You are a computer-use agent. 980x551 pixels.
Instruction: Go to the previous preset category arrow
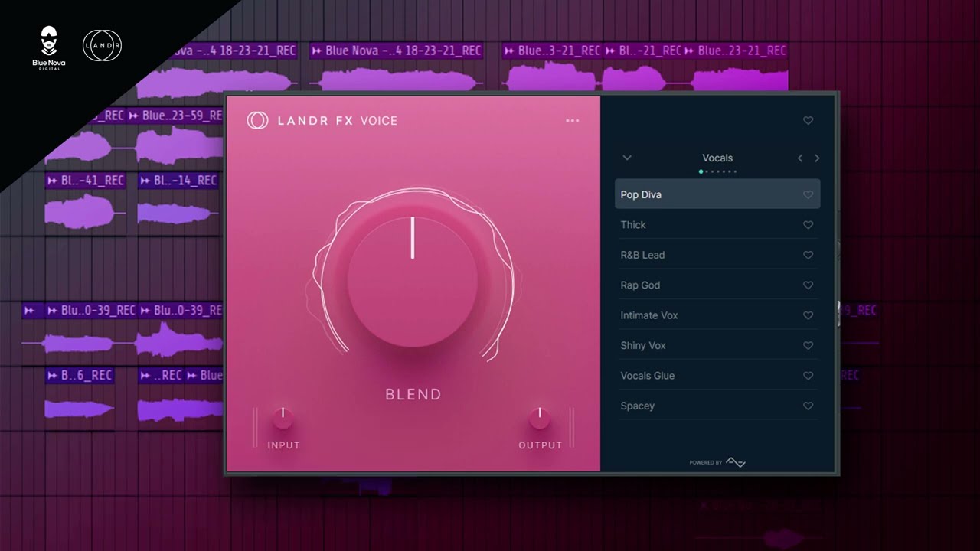click(800, 158)
